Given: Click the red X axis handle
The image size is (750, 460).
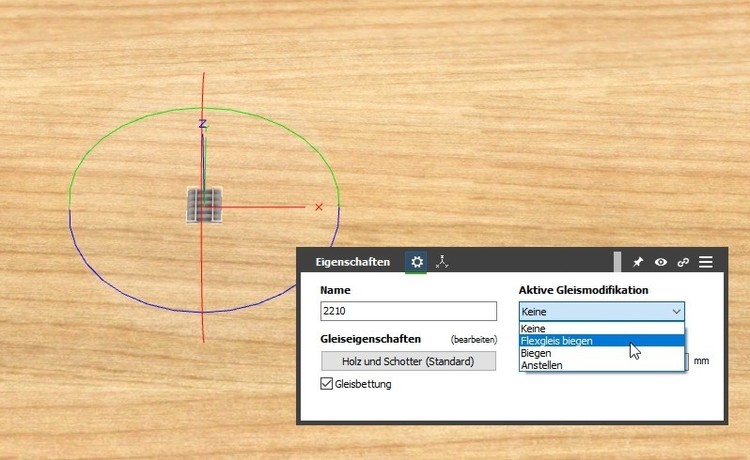Looking at the screenshot, I should [319, 207].
